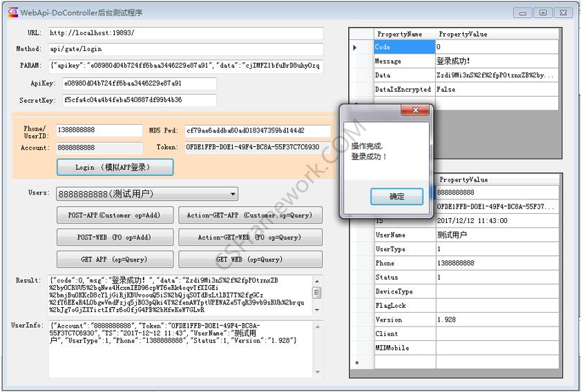Click GET WEB (op=Query) button
581x392 pixels.
(x=250, y=259)
